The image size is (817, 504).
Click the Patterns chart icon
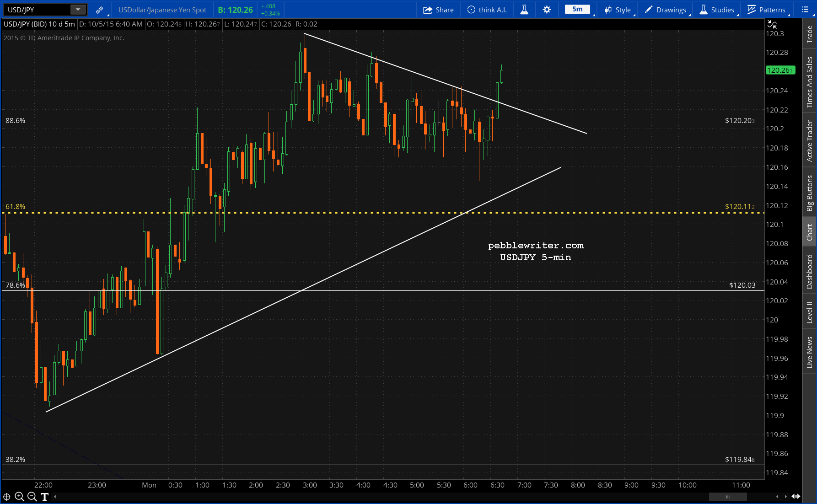752,10
